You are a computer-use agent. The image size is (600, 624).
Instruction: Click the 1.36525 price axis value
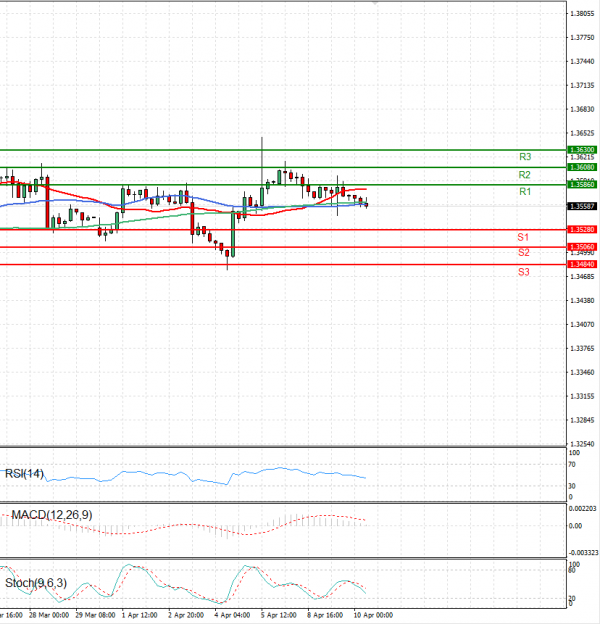click(x=582, y=133)
